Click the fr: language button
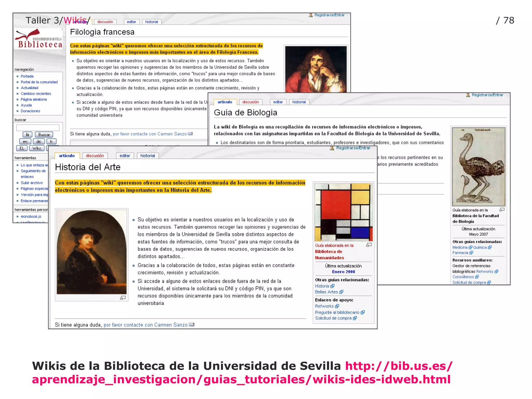Image resolution: width=532 pixels, height=399 pixels. pos(51,141)
